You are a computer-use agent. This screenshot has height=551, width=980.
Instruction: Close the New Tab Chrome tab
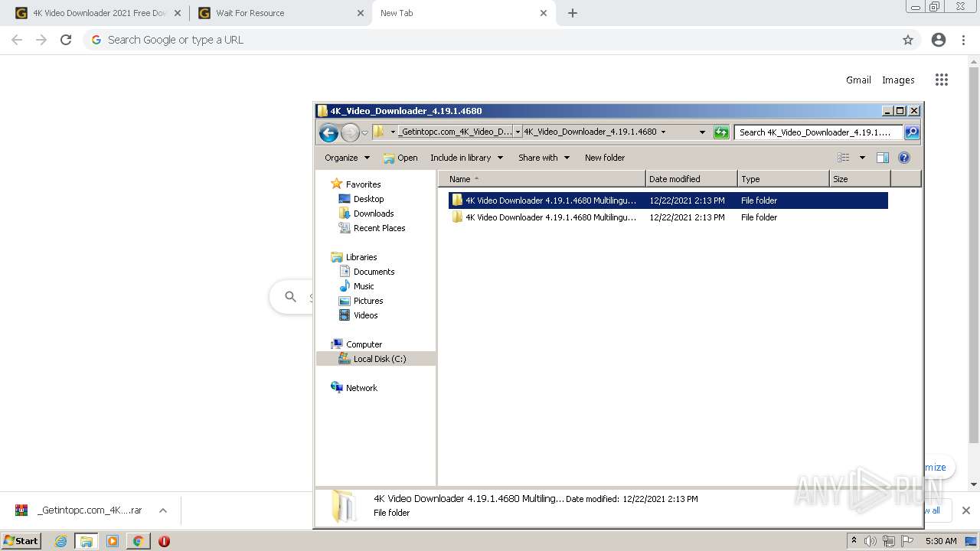[544, 13]
